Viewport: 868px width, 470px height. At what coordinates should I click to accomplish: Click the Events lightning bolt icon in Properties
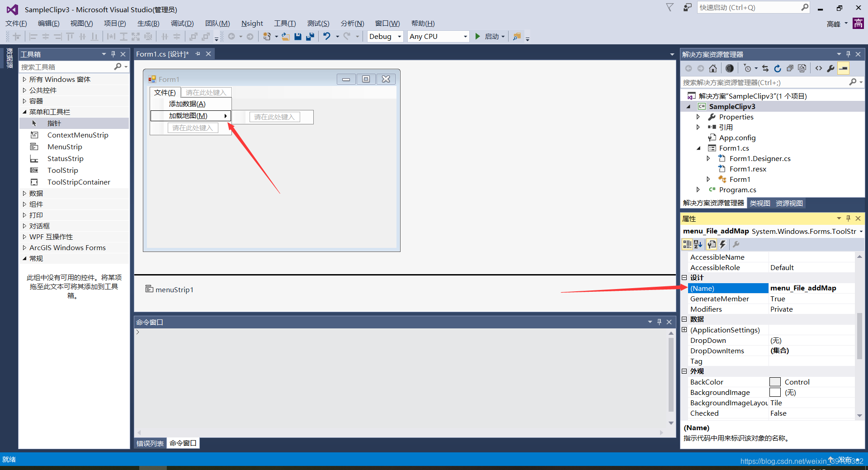click(x=722, y=244)
